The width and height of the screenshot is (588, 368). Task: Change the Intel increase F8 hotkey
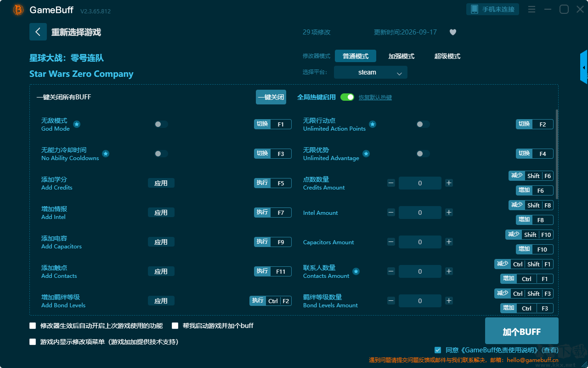[x=535, y=220]
